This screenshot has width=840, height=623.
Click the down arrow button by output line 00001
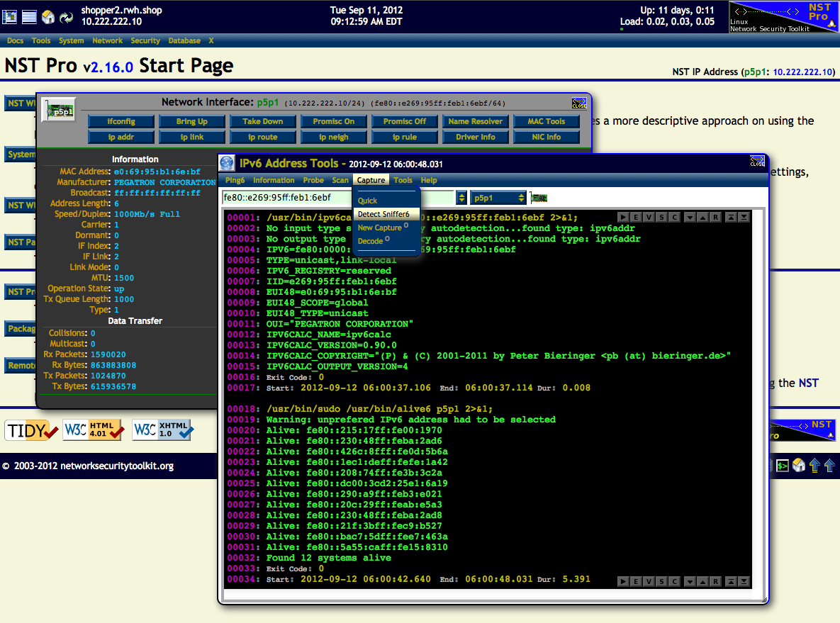[690, 217]
